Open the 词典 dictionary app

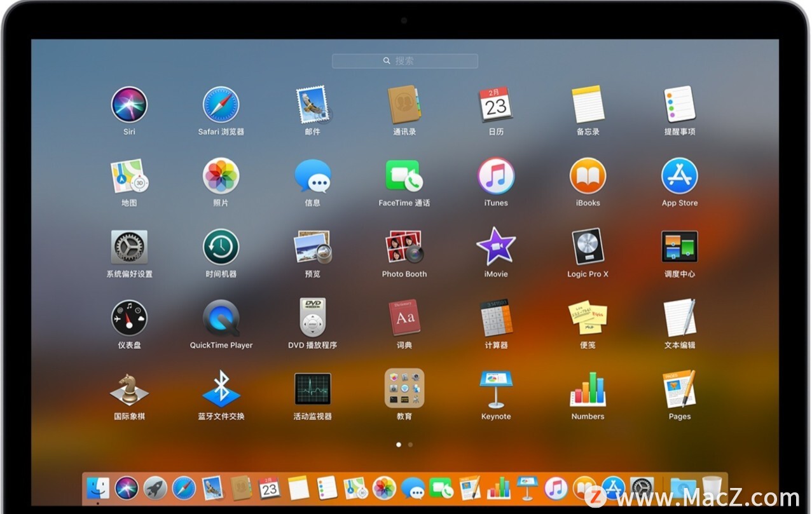[404, 318]
